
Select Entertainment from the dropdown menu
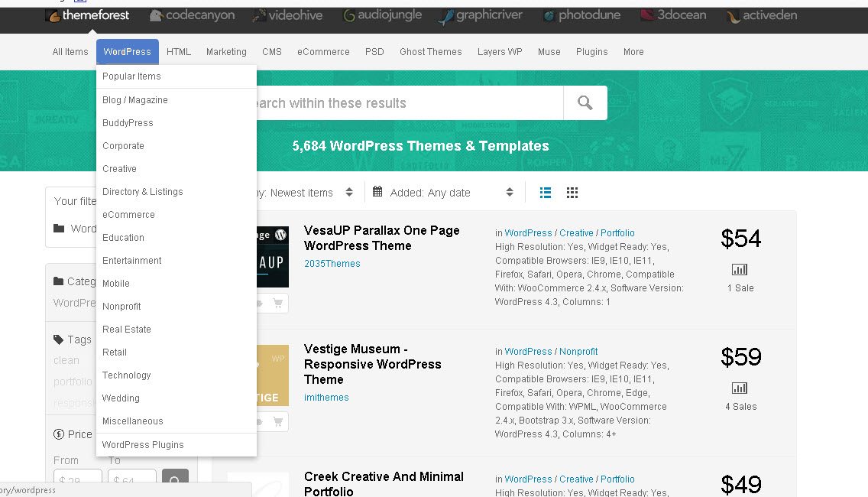177,261
